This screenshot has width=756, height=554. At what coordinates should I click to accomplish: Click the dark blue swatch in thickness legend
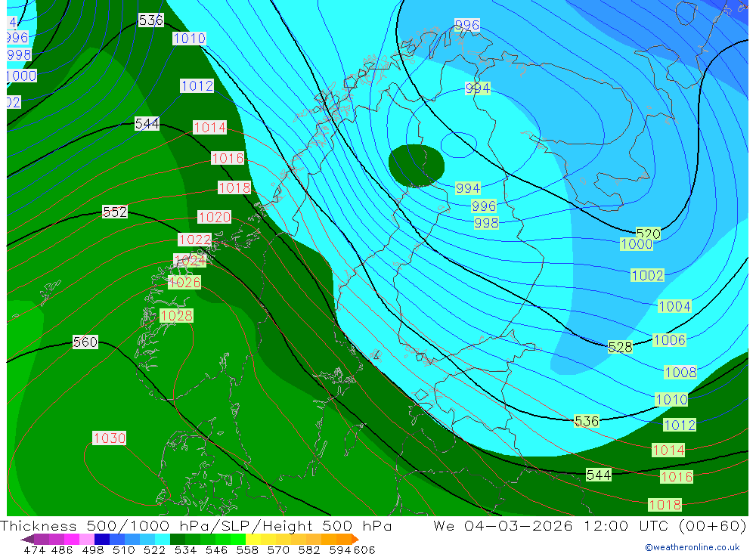pos(102,539)
